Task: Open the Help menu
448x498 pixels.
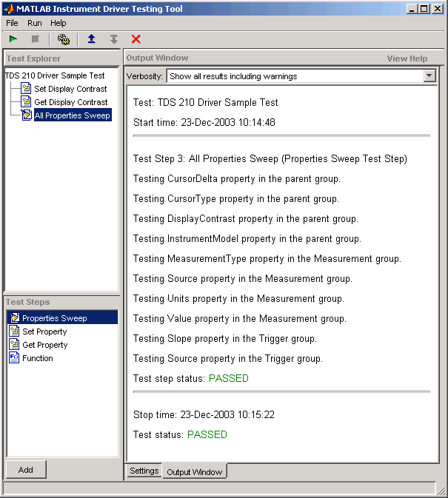Action: tap(58, 23)
